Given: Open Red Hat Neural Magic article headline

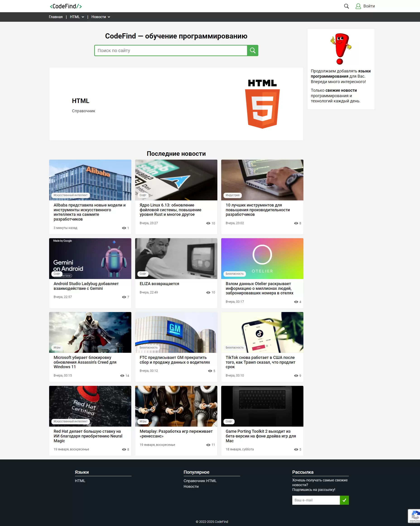Looking at the screenshot, I should point(88,436).
